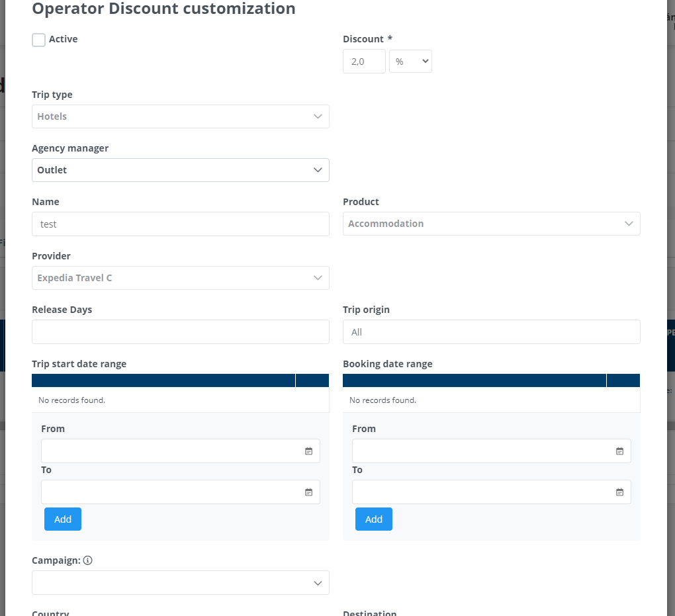
Task: Open calendar for Booking date From field
Action: coord(619,451)
